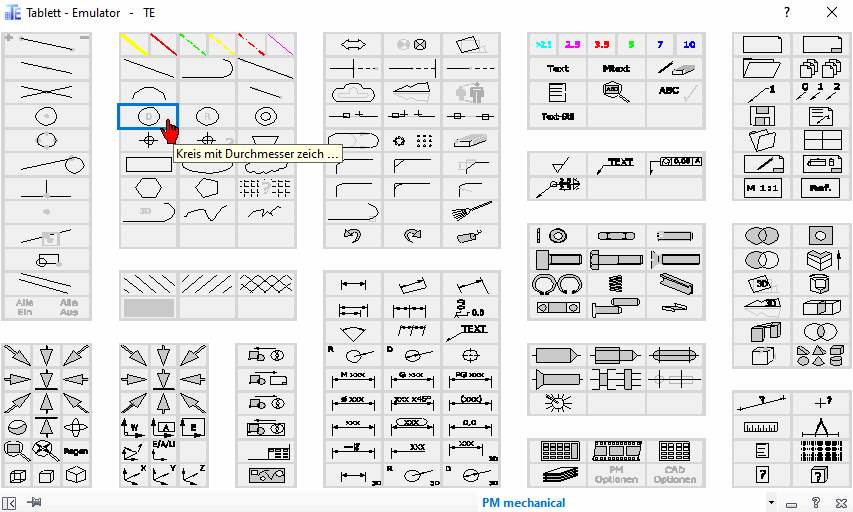Click the two people figures icon

click(471, 92)
